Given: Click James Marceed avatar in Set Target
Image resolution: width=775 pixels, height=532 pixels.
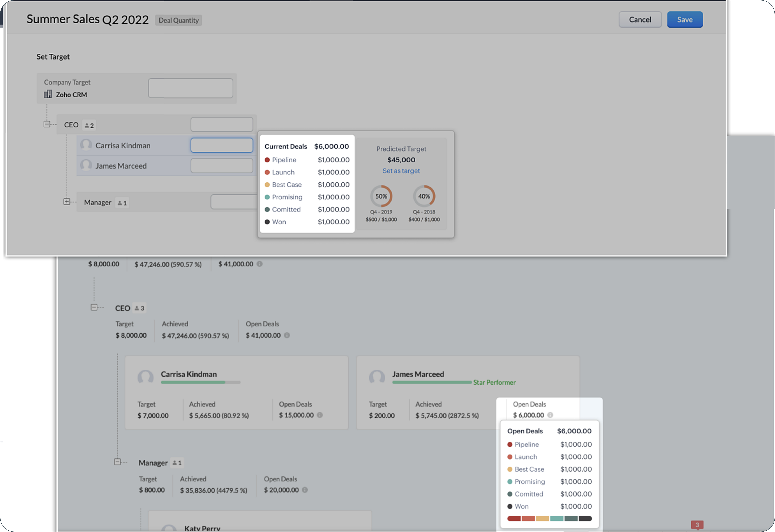Looking at the screenshot, I should (86, 165).
